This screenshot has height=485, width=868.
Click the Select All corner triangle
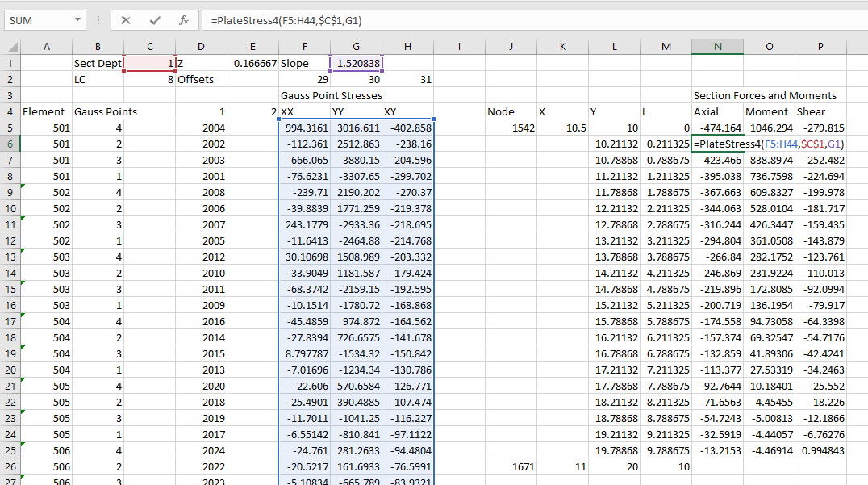[x=10, y=47]
